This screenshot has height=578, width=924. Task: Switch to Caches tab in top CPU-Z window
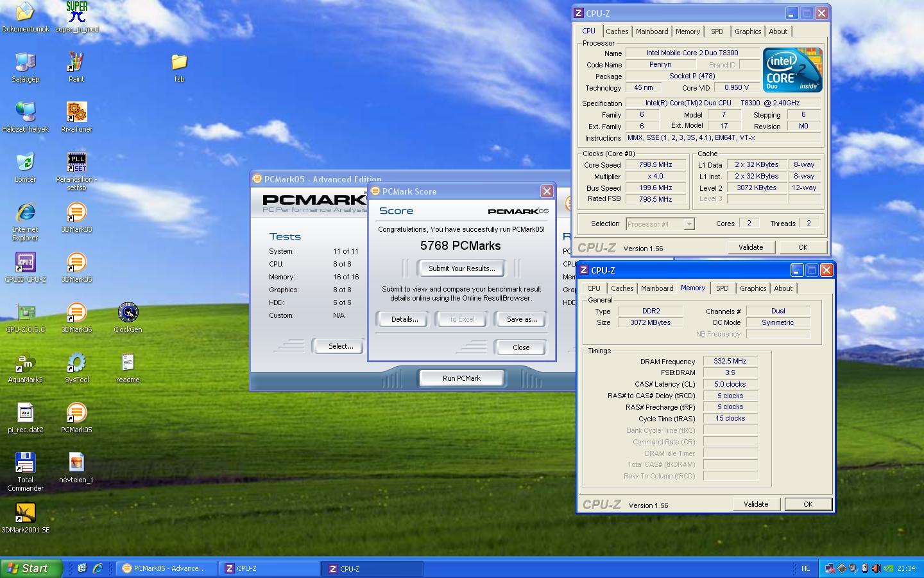pyautogui.click(x=617, y=31)
